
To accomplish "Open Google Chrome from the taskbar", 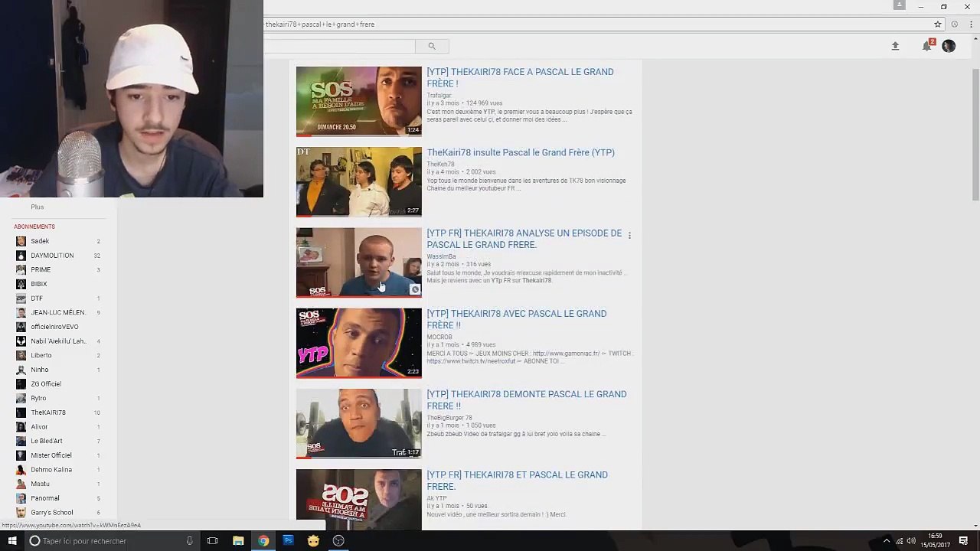I will pos(263,541).
